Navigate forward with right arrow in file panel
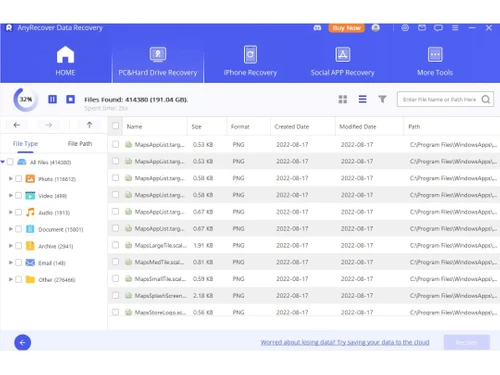 (x=49, y=125)
